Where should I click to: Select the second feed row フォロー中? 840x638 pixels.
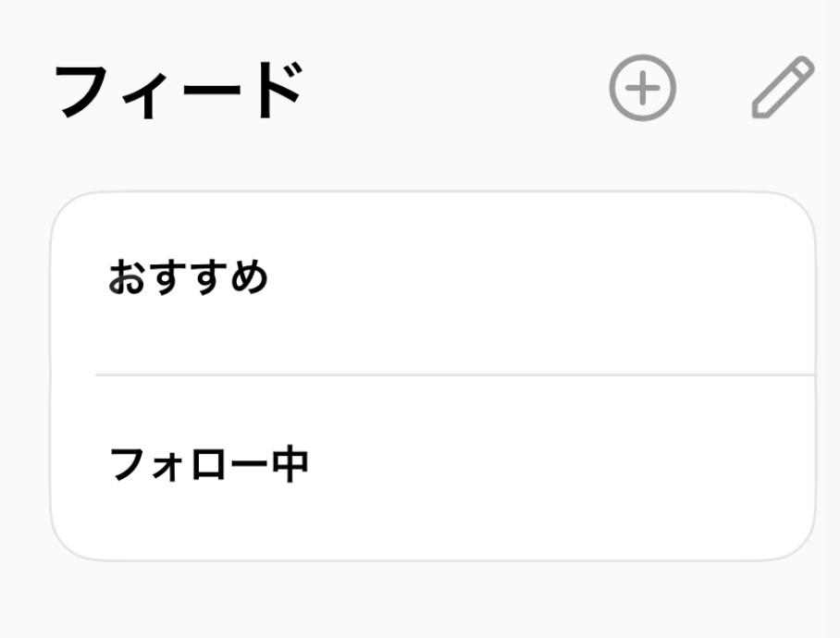click(x=433, y=467)
